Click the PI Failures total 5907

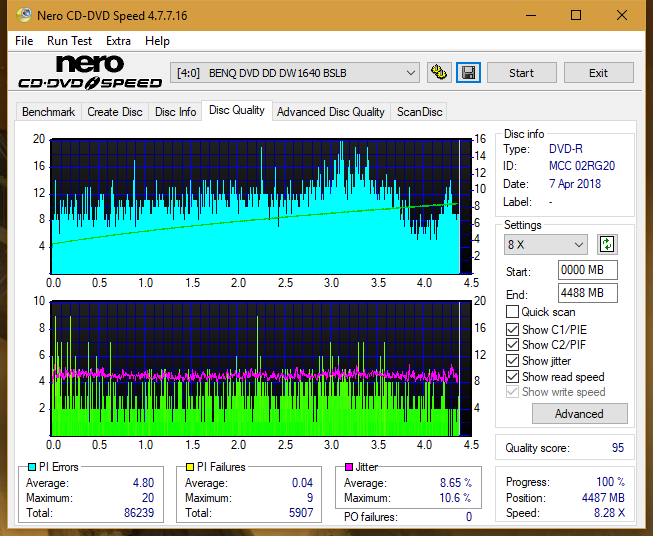coord(301,513)
